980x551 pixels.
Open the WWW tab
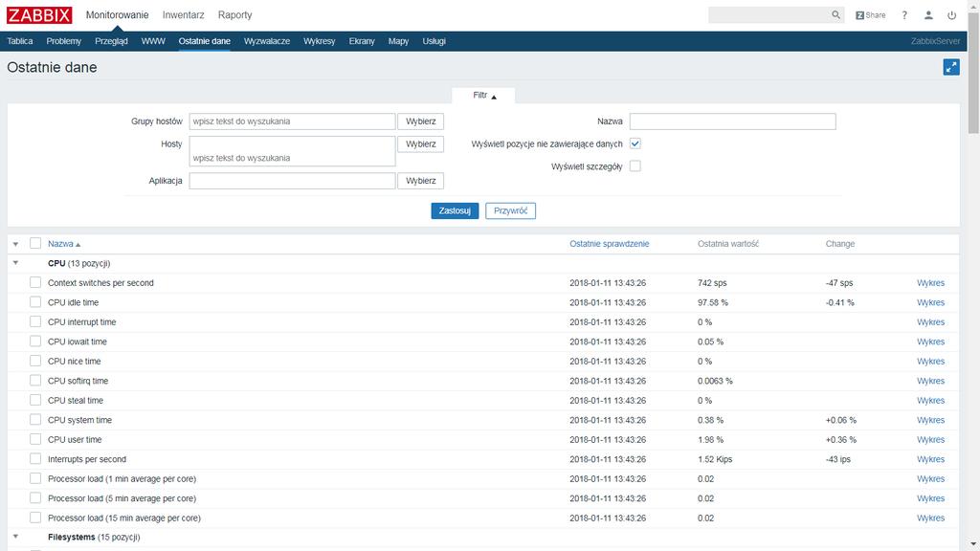(x=153, y=41)
